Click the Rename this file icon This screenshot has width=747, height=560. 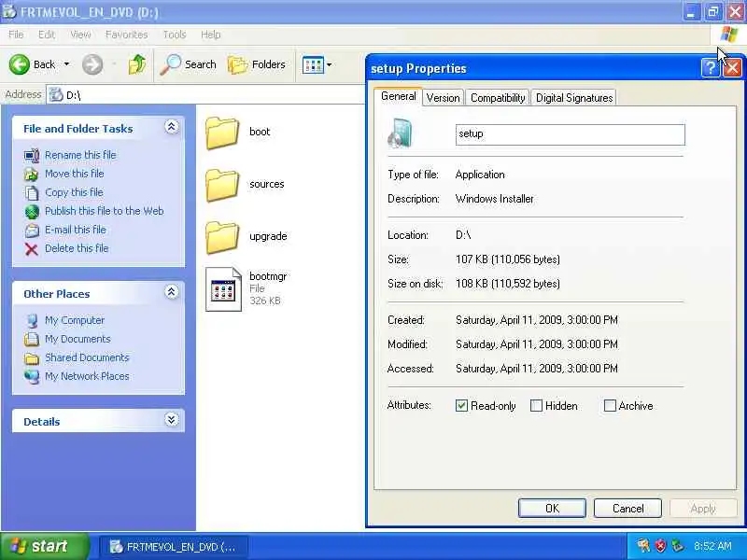click(x=32, y=155)
